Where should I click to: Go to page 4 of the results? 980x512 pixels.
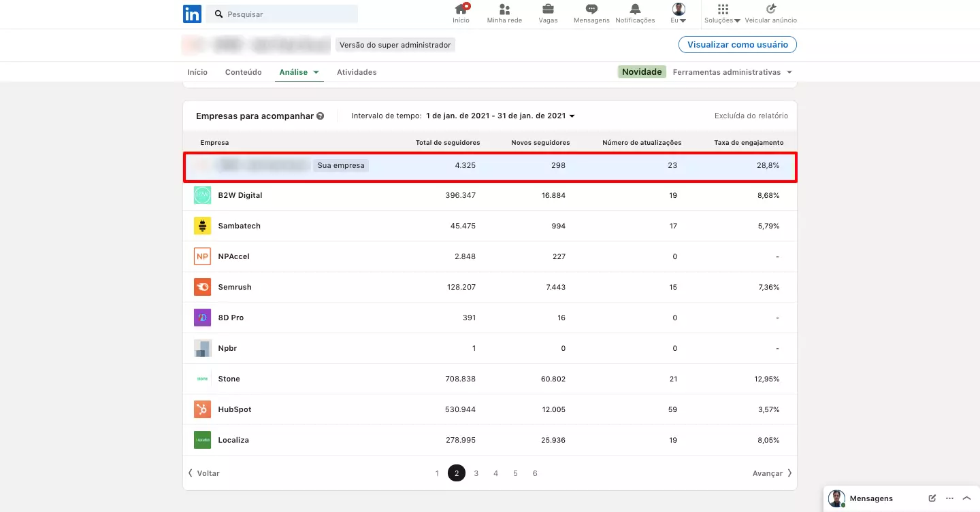495,473
